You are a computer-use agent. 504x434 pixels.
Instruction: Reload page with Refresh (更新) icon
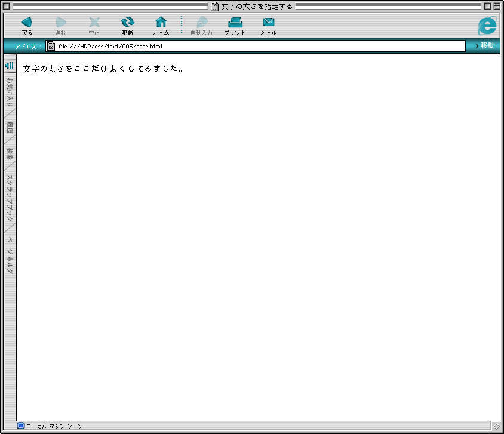[x=127, y=23]
